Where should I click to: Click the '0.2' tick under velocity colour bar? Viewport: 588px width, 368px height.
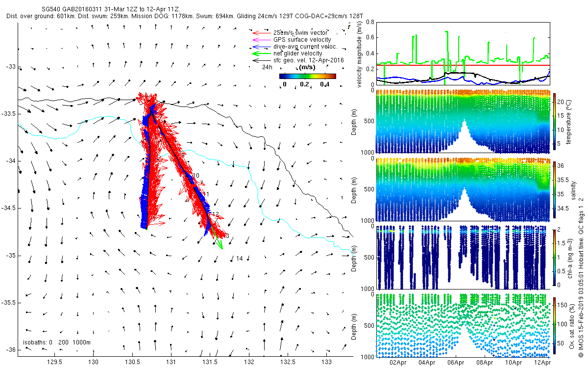point(304,84)
